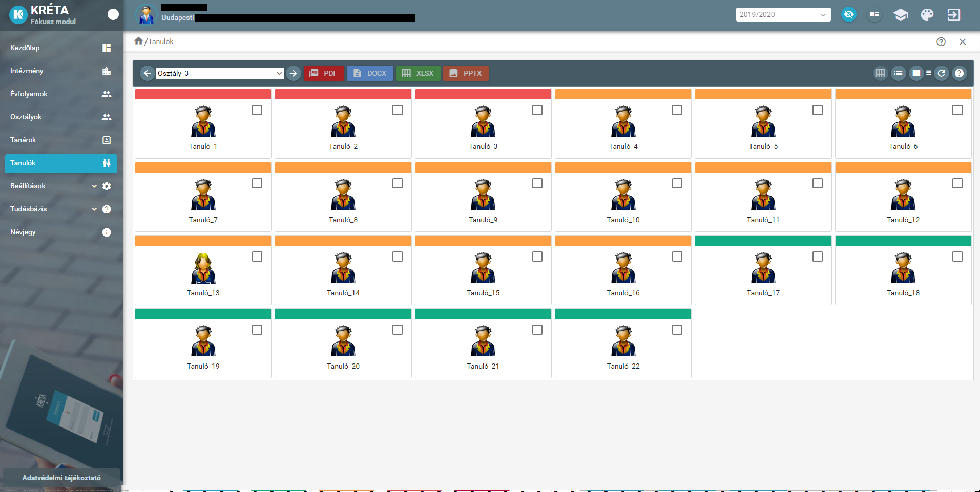Open the 2019/2020 school year dropdown

click(x=783, y=14)
